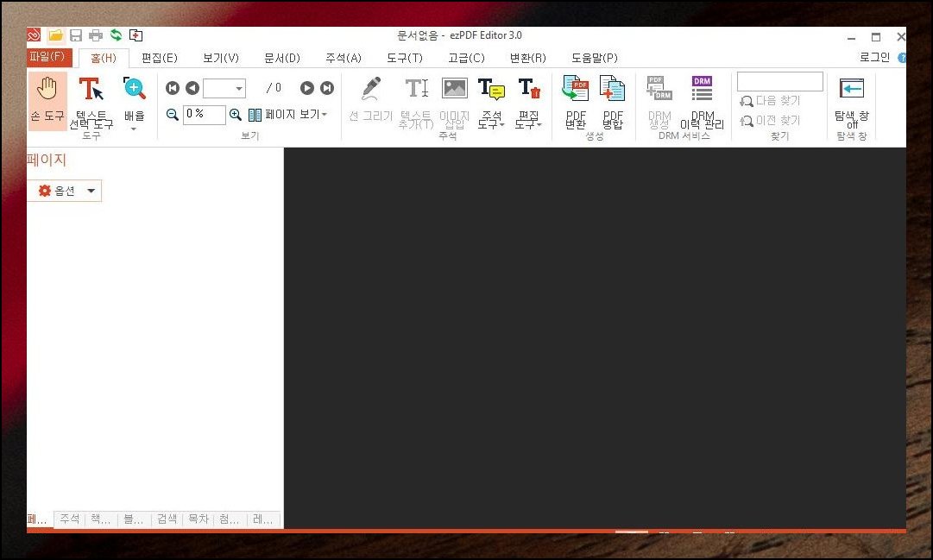Click the ezPDF application logo icon

point(34,35)
